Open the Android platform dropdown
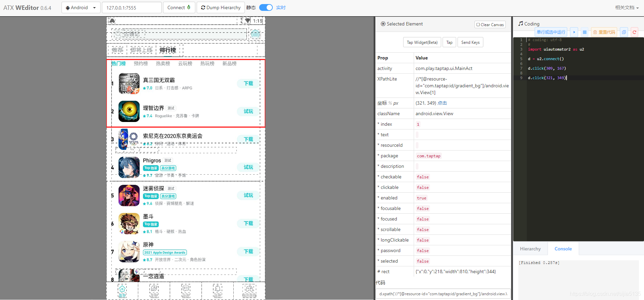Image resolution: width=644 pixels, height=300 pixels. [81, 7]
